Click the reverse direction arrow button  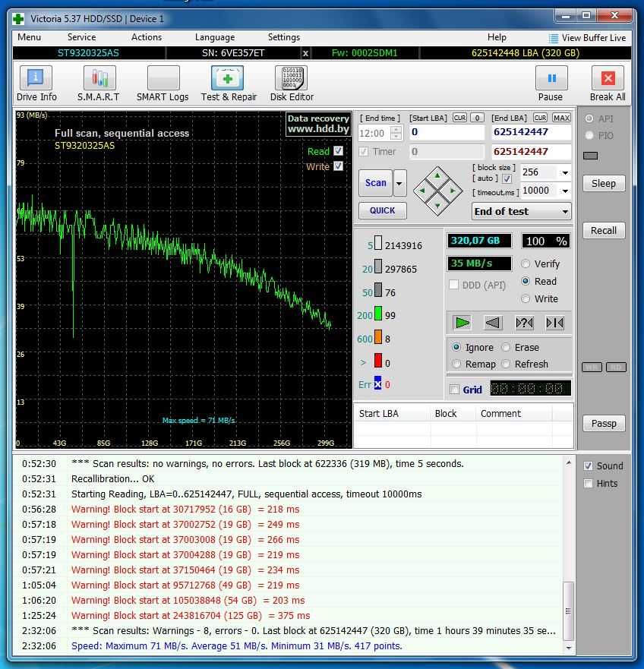coord(493,323)
